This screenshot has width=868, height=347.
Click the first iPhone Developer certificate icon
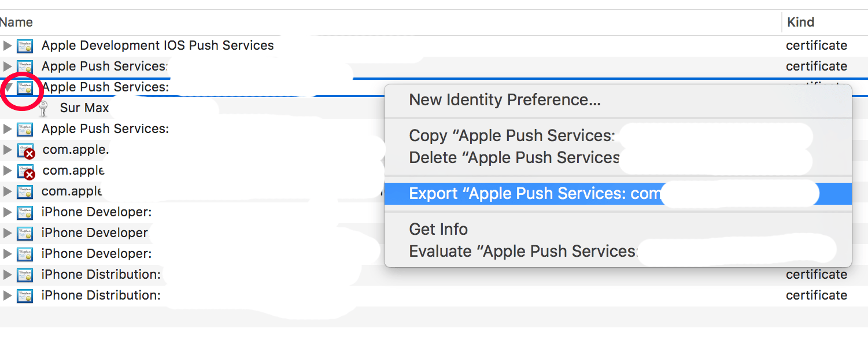(x=25, y=212)
